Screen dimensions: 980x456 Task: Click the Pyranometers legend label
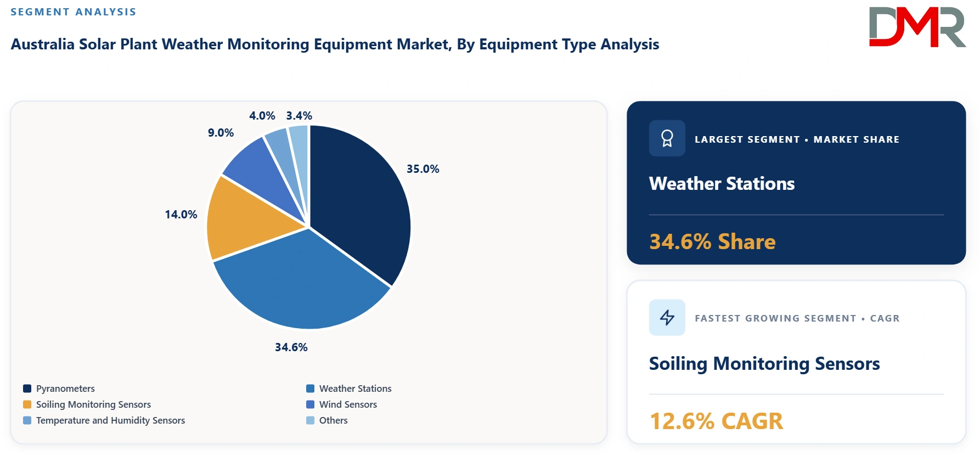coord(65,389)
